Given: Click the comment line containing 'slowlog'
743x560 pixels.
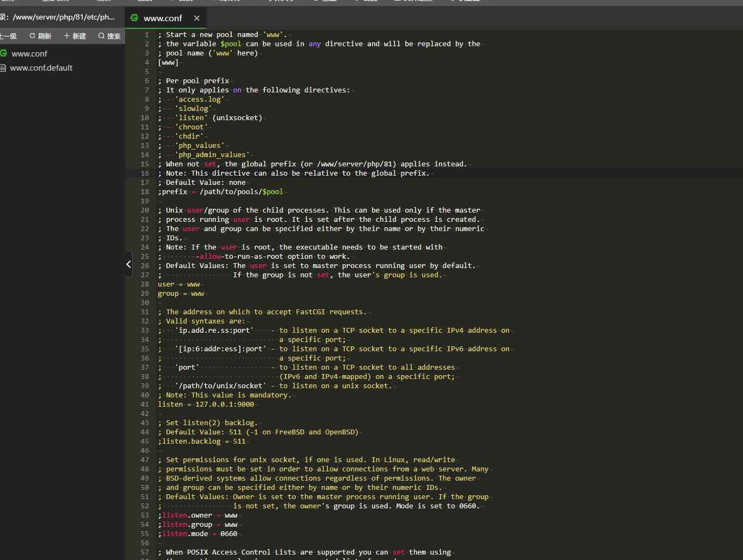Looking at the screenshot, I should point(185,109).
